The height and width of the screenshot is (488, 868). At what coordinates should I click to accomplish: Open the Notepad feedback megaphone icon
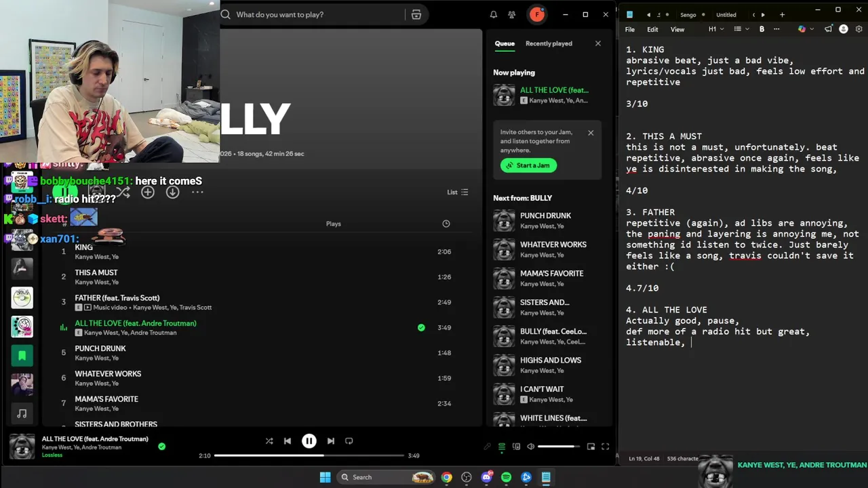pyautogui.click(x=828, y=29)
